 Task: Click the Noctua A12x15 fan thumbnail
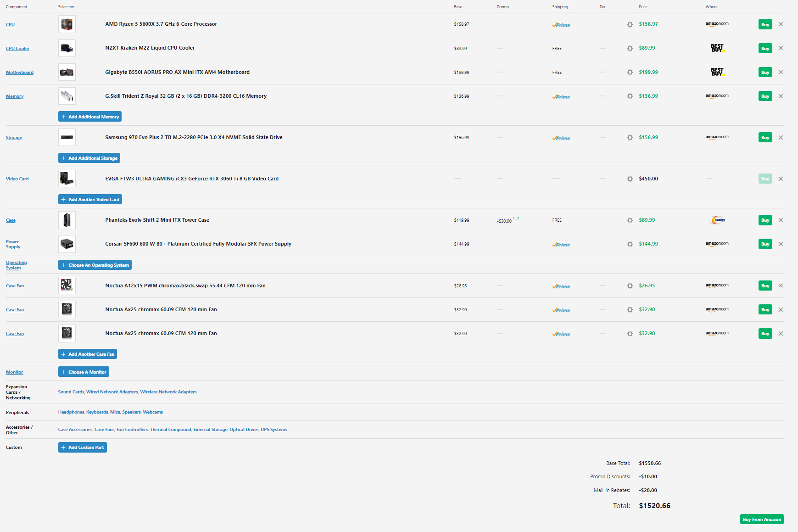(x=67, y=286)
